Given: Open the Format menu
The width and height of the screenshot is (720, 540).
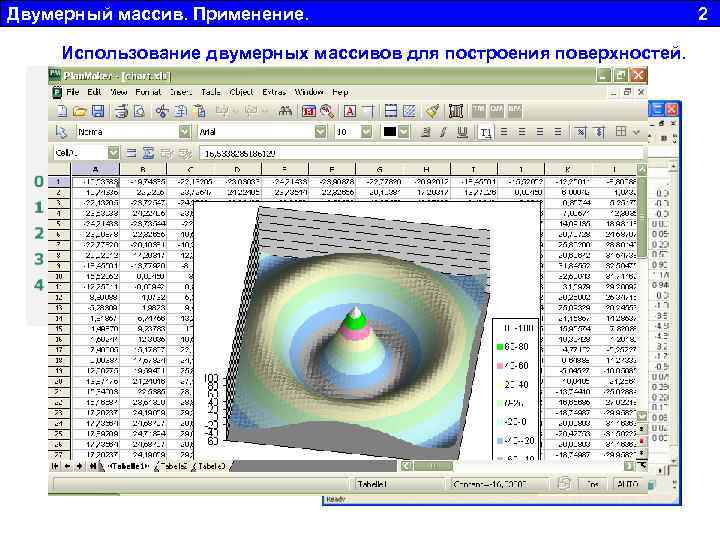Looking at the screenshot, I should [x=148, y=92].
